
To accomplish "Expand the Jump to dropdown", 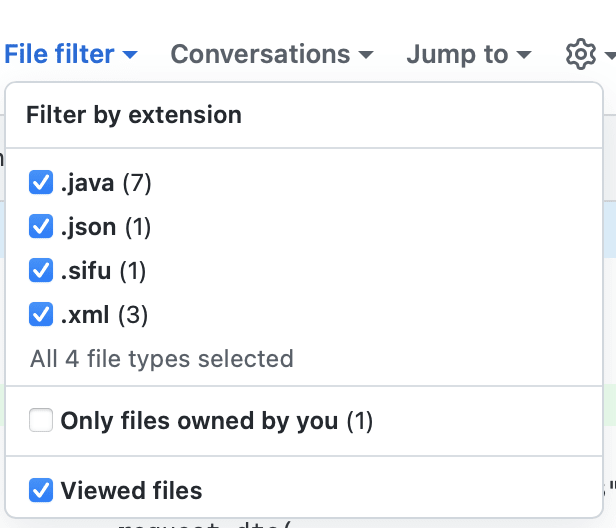I will [x=469, y=54].
